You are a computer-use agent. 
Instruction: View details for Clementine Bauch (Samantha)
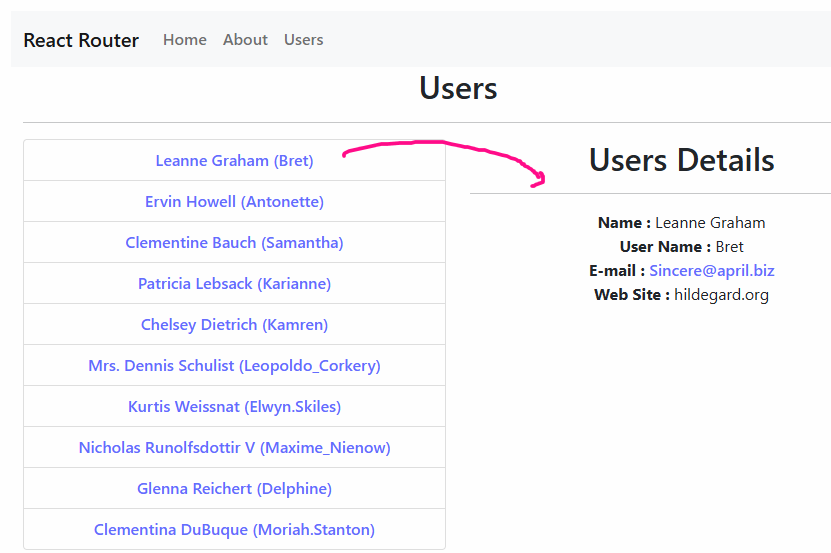(234, 243)
